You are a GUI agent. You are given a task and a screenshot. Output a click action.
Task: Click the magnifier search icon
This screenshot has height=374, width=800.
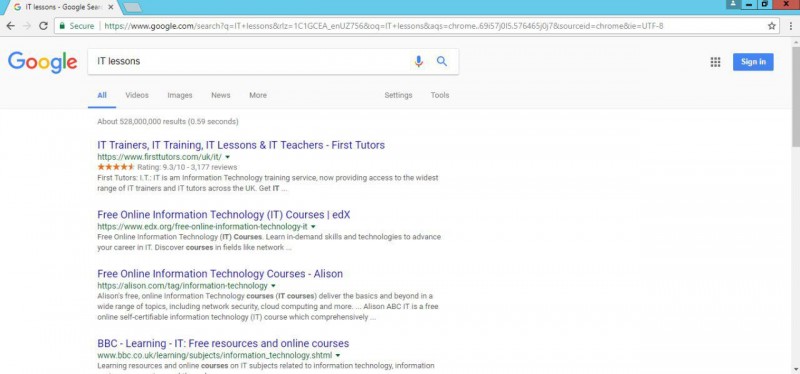(442, 61)
